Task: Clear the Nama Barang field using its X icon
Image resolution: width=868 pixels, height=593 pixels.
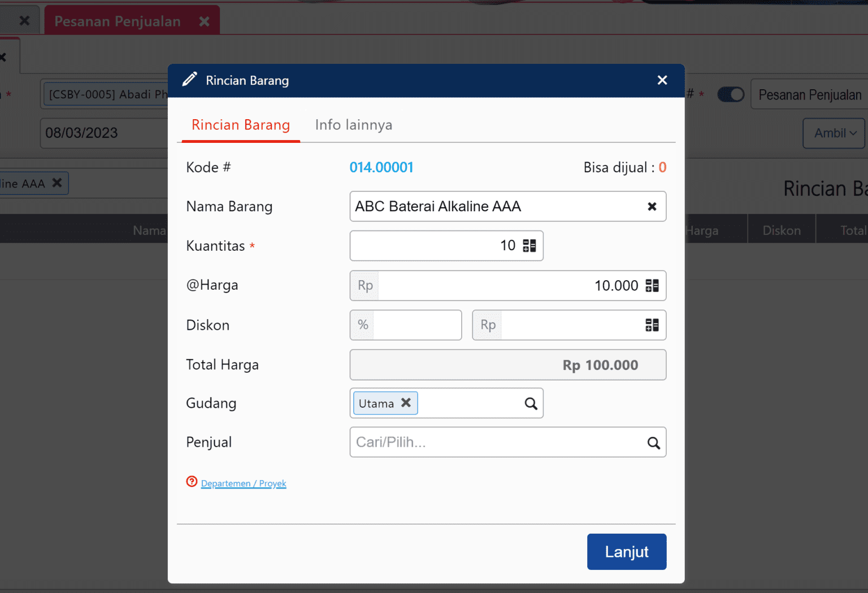Action: tap(652, 206)
